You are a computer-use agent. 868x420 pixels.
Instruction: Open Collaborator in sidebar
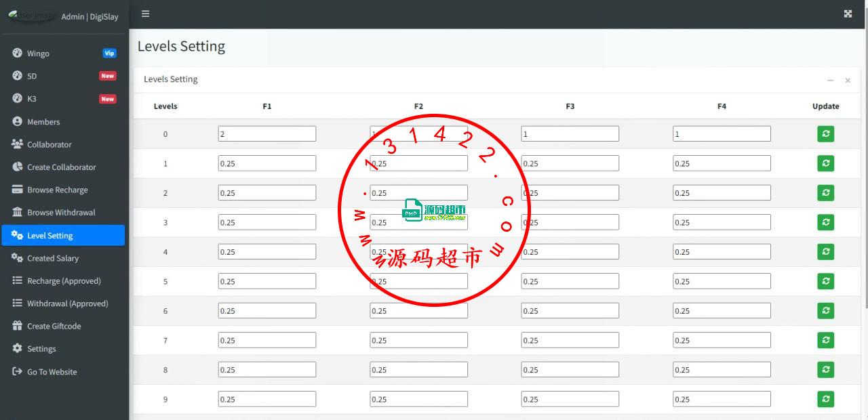pyautogui.click(x=63, y=144)
